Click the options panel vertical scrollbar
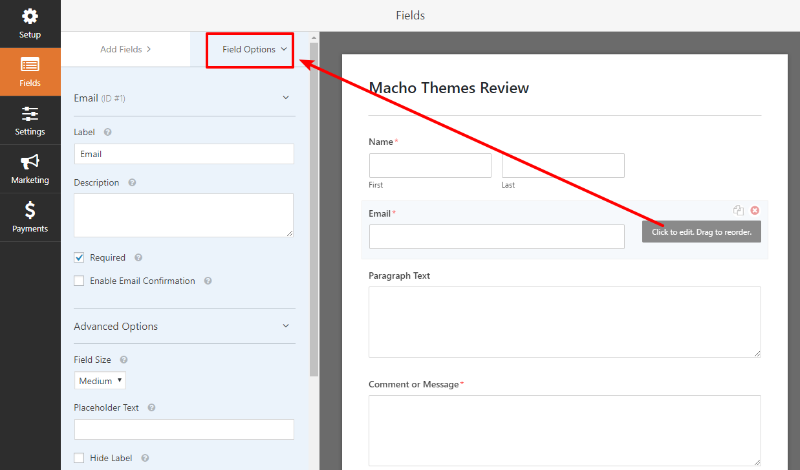Viewport: 800px width, 470px height. pos(314,209)
